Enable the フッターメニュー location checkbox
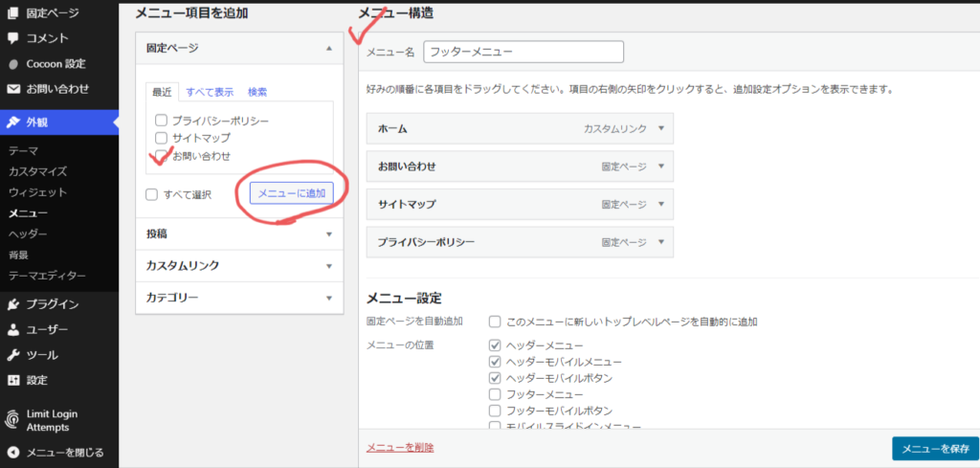This screenshot has height=468, width=980. point(495,394)
